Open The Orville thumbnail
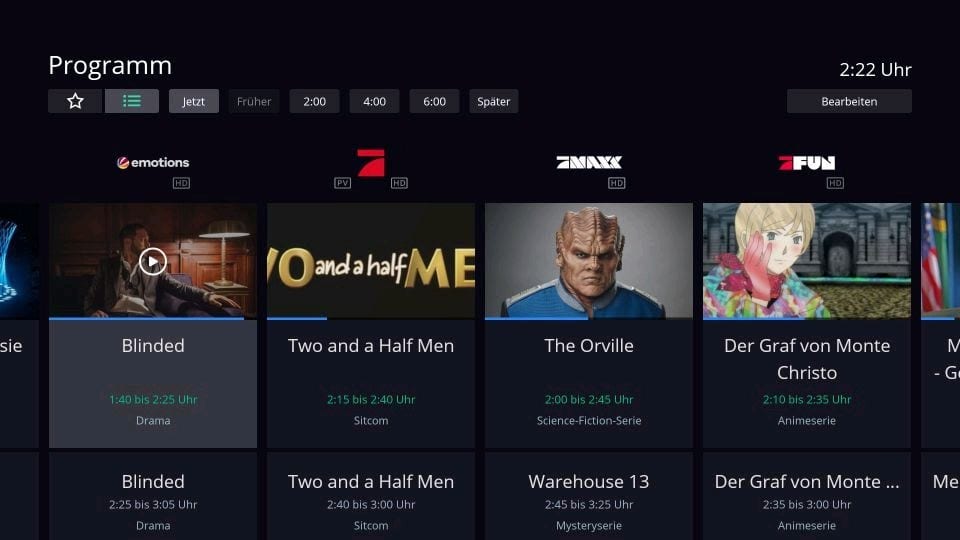 (x=589, y=260)
